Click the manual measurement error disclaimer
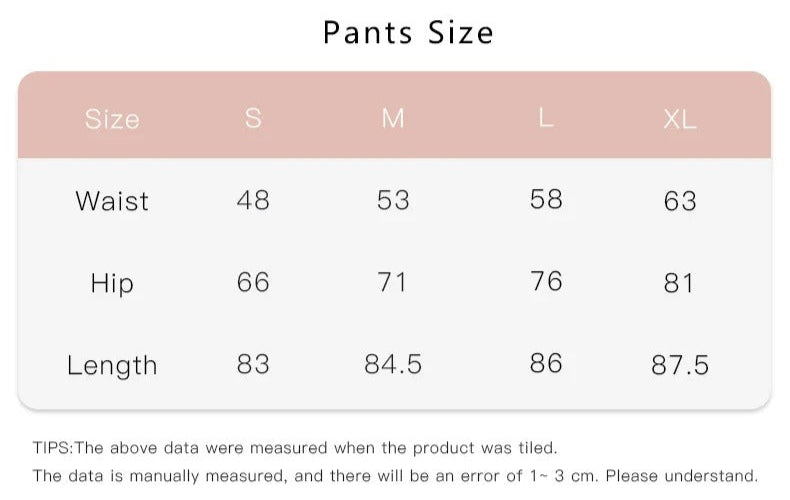790x500 pixels. pyautogui.click(x=395, y=475)
